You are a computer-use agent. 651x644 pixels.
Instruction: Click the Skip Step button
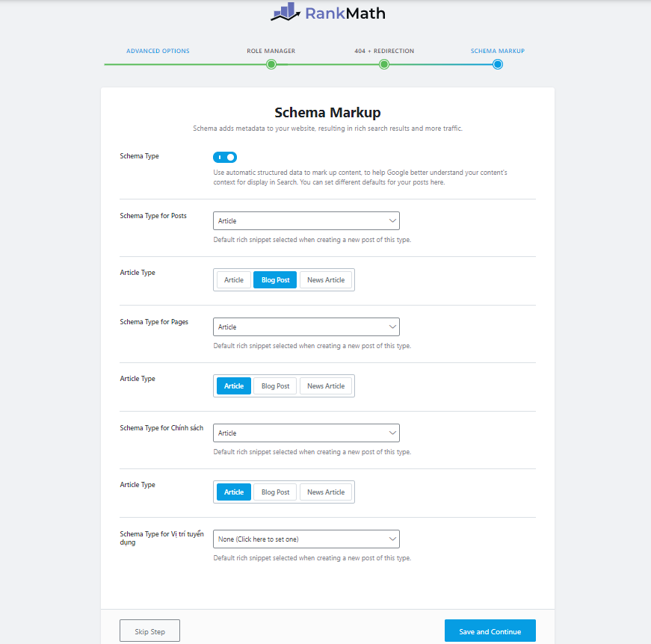pos(149,631)
